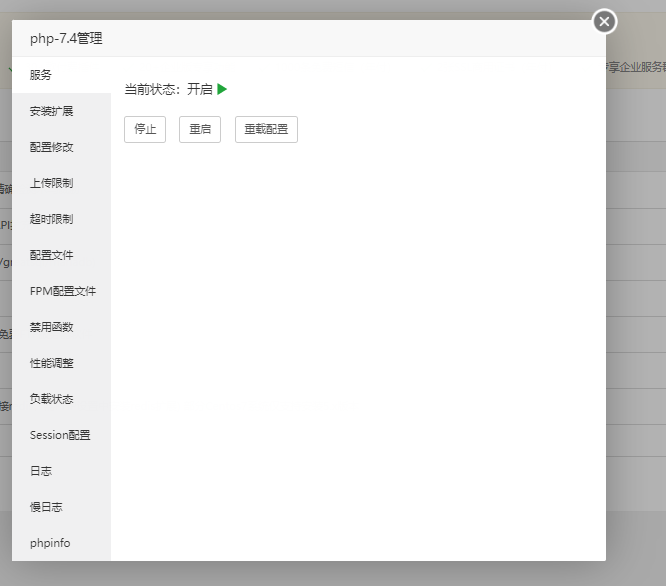Open the 慢日志 slow log tab

click(46, 507)
